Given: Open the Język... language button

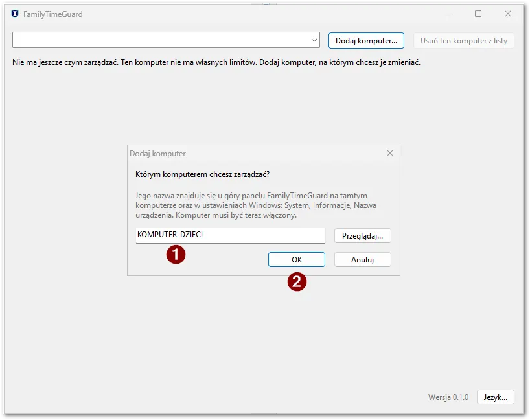Looking at the screenshot, I should point(495,397).
